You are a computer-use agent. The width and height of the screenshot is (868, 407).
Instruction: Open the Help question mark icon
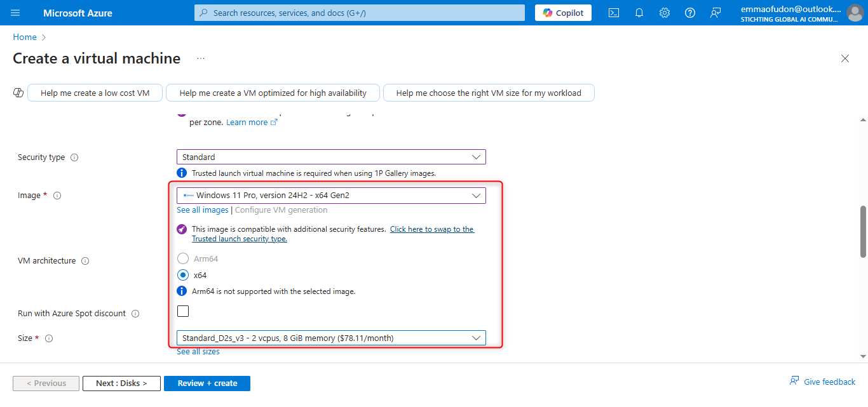click(x=690, y=13)
